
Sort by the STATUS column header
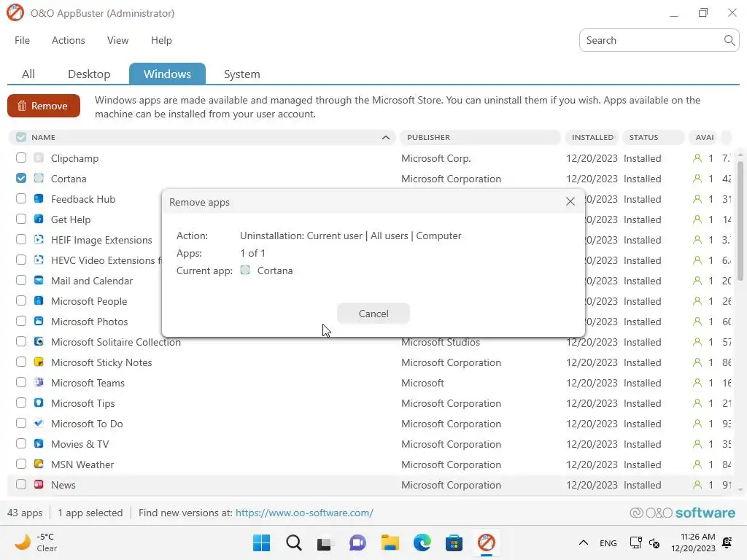653,137
